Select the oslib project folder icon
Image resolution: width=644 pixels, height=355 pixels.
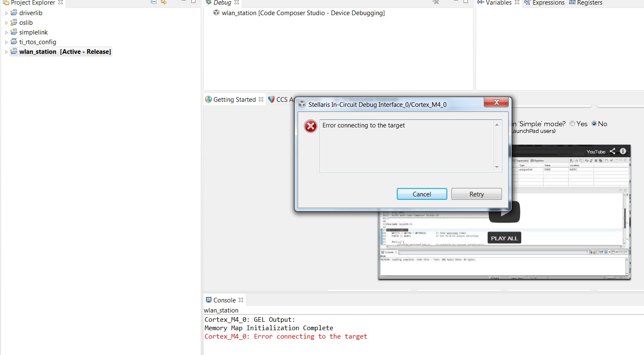[x=14, y=22]
